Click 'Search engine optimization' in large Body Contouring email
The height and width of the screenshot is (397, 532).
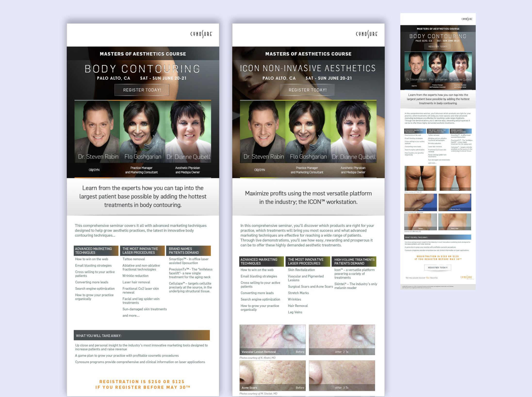coord(95,288)
